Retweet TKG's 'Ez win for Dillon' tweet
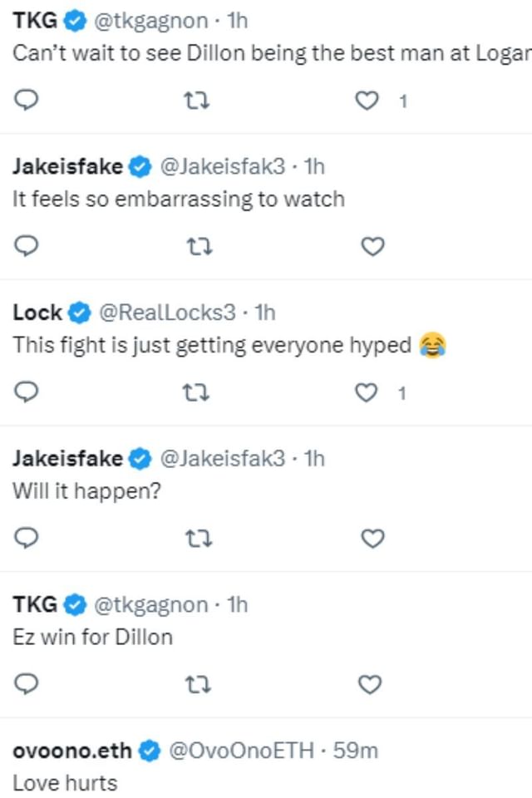 click(x=197, y=684)
